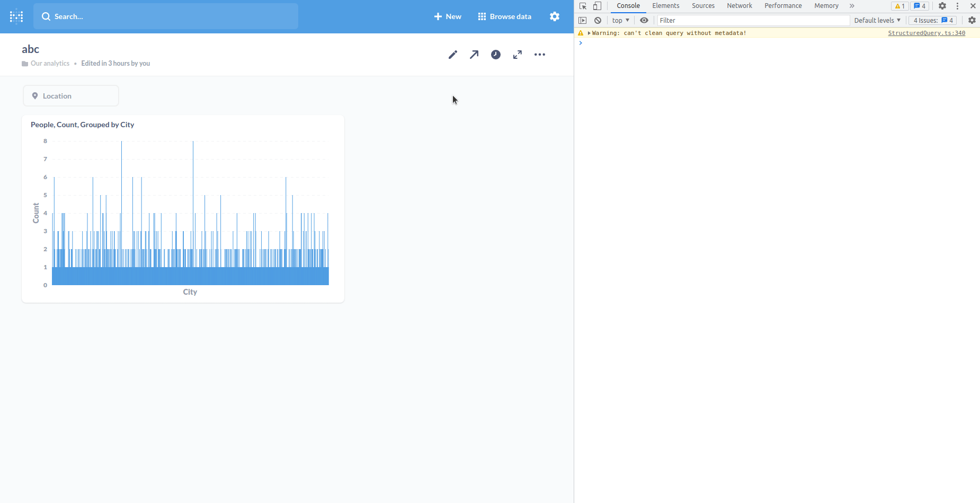Create a live expression with eye icon
980x503 pixels.
click(x=644, y=20)
